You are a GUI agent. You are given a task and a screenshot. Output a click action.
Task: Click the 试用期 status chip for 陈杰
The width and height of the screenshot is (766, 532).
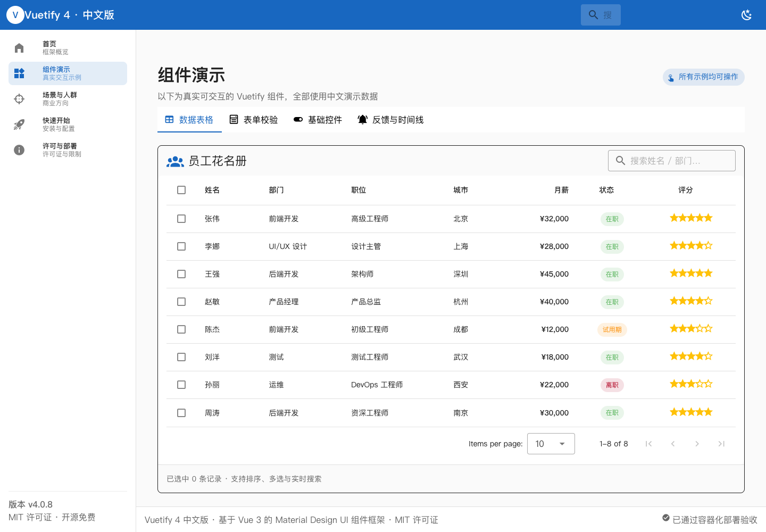coord(612,330)
